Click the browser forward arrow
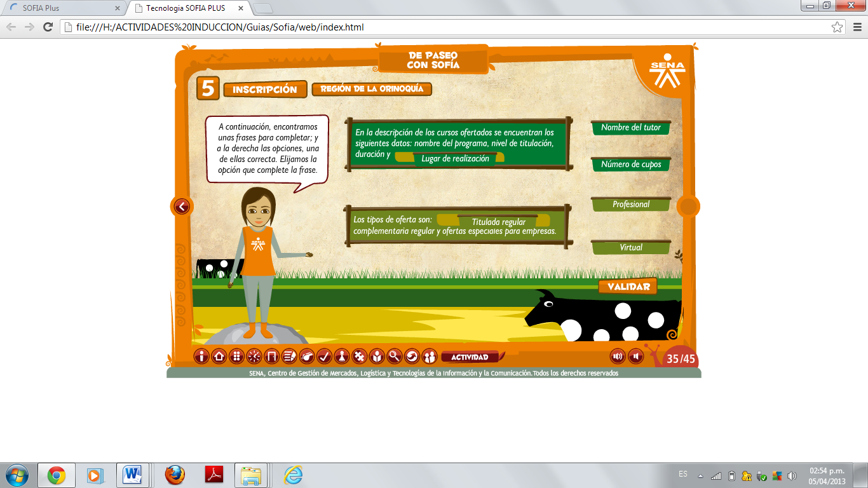 point(29,27)
